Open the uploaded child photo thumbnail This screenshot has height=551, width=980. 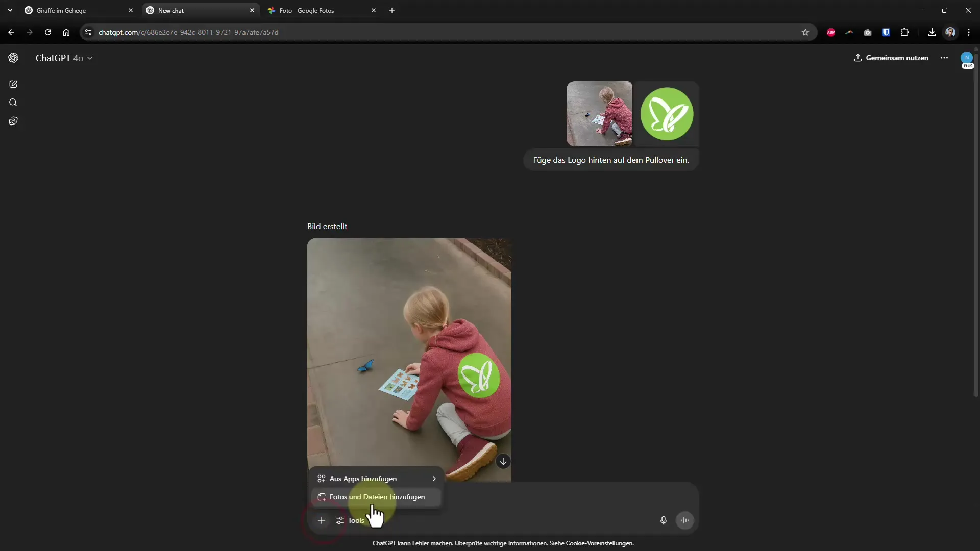coord(599,114)
